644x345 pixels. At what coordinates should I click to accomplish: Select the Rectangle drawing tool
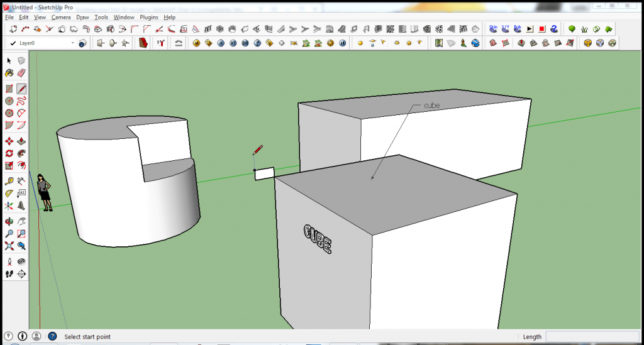tap(9, 89)
